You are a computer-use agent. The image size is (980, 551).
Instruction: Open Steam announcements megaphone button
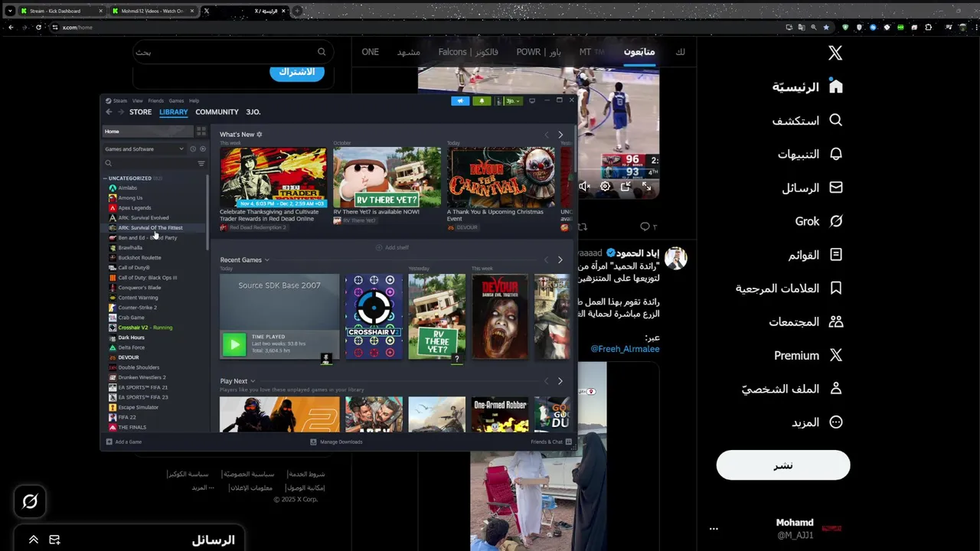pyautogui.click(x=460, y=101)
